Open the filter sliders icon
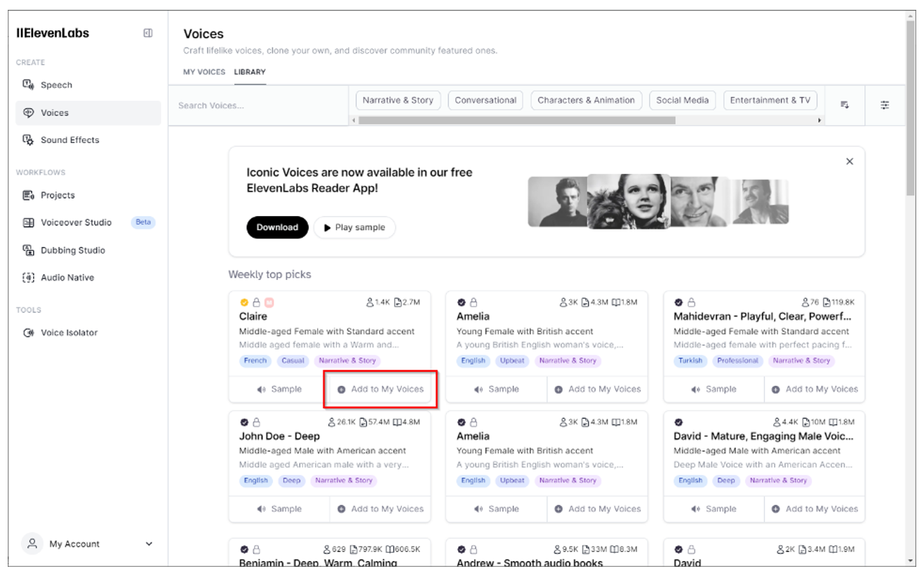 885,105
